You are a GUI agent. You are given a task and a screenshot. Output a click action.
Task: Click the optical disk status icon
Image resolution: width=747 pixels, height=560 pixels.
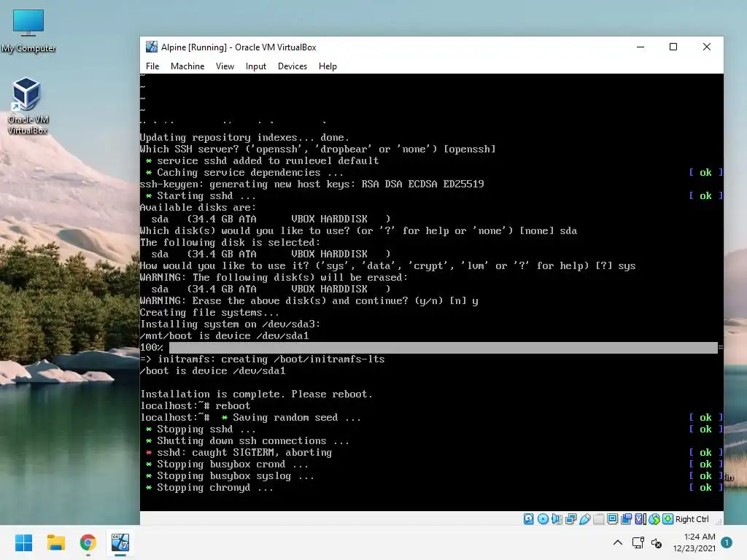click(x=543, y=519)
